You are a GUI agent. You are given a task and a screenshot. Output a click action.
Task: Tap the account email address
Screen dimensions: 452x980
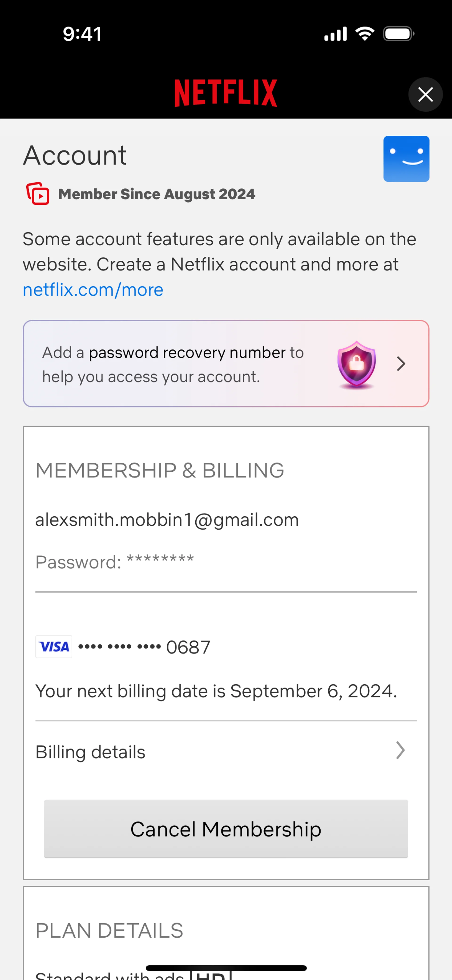[x=167, y=520]
